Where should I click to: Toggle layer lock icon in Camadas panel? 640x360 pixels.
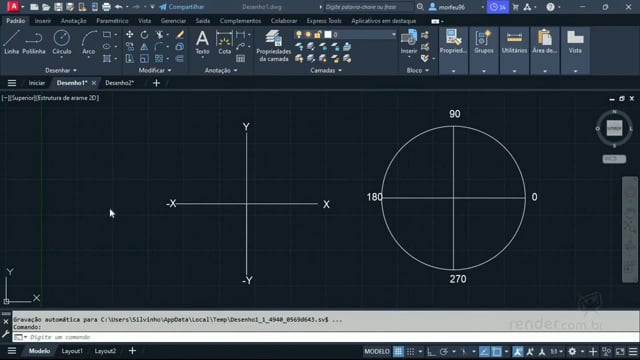tap(318, 35)
